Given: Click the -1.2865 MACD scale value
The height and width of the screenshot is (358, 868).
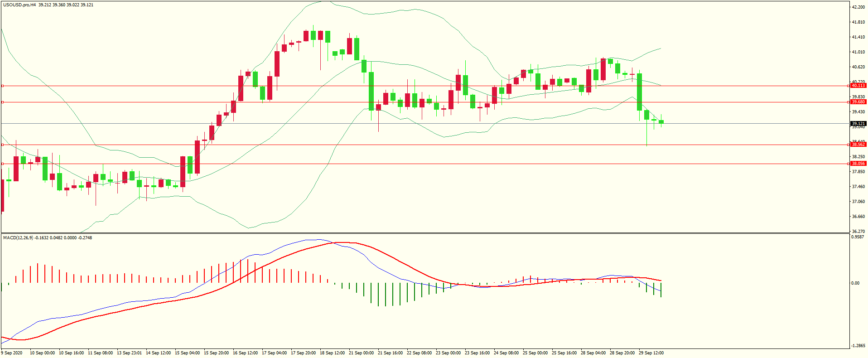Looking at the screenshot, I should pos(858,345).
